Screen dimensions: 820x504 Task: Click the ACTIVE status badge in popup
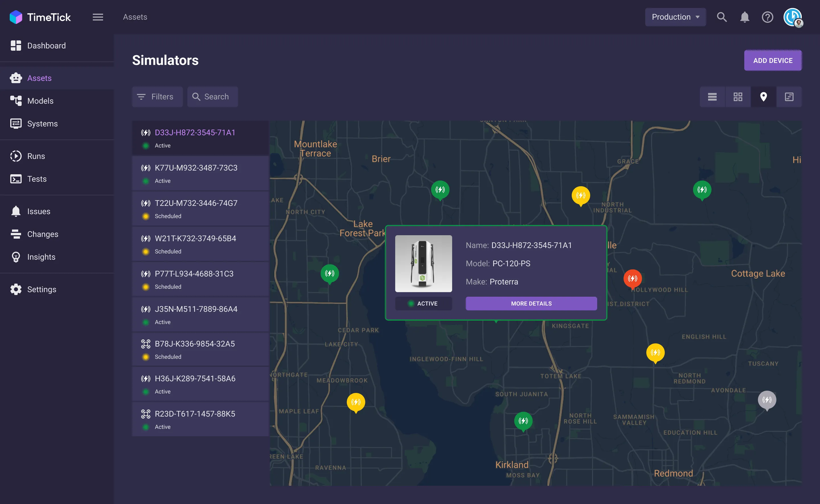(423, 303)
